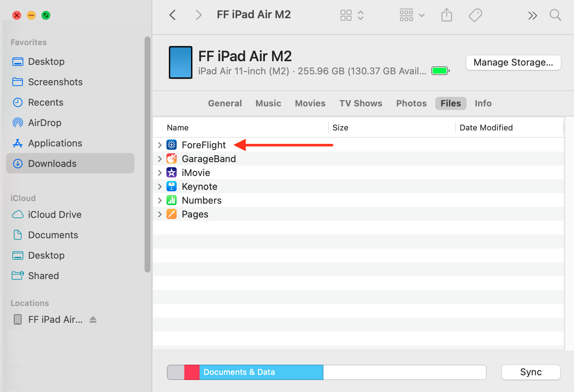Open Shared in the sidebar
The image size is (574, 392).
(x=70, y=276)
